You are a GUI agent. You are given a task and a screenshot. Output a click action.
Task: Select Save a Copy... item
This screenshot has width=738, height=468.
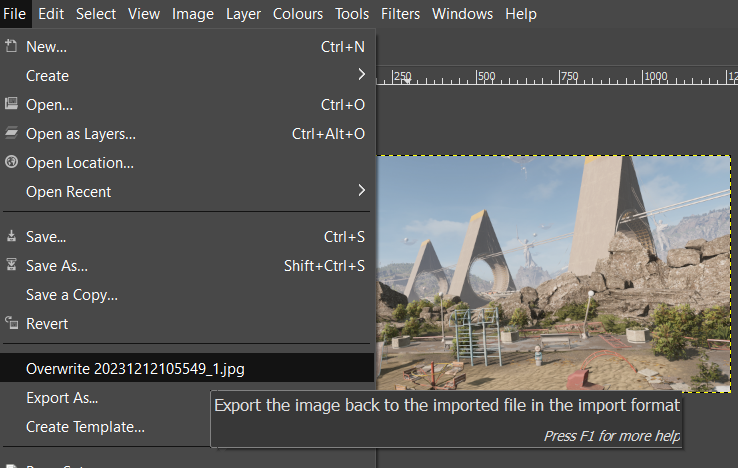[x=72, y=295]
